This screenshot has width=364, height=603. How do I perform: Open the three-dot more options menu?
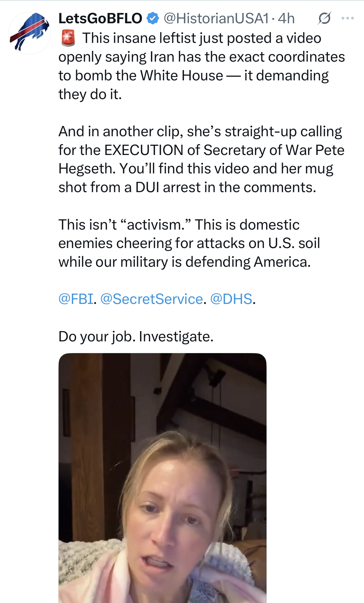point(348,19)
